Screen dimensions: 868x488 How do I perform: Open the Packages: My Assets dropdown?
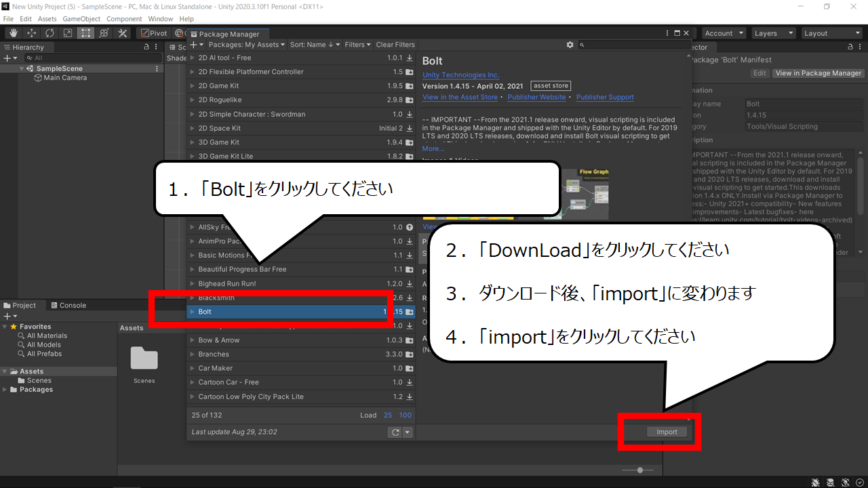click(x=247, y=45)
